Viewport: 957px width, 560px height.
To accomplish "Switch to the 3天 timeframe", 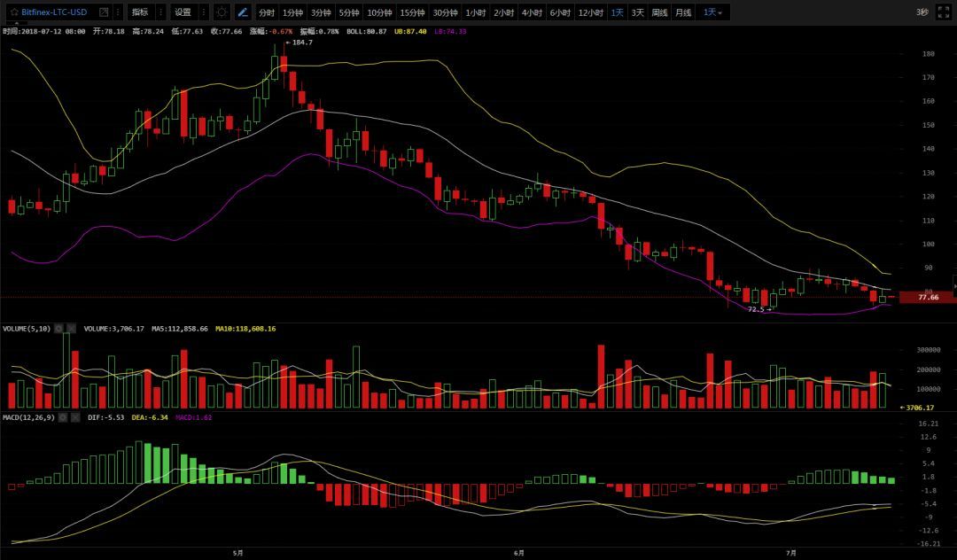I will [x=638, y=12].
